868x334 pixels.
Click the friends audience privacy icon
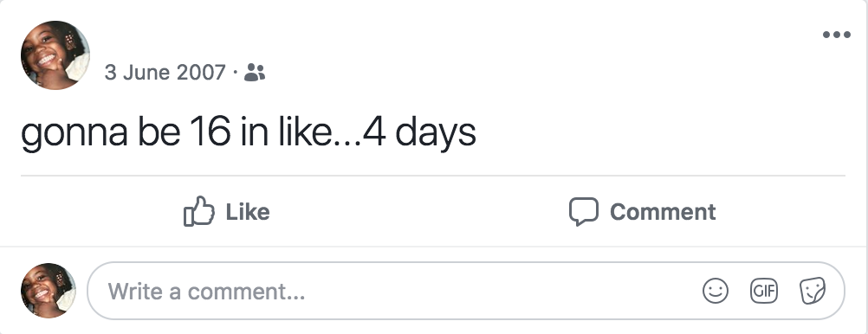click(x=255, y=73)
